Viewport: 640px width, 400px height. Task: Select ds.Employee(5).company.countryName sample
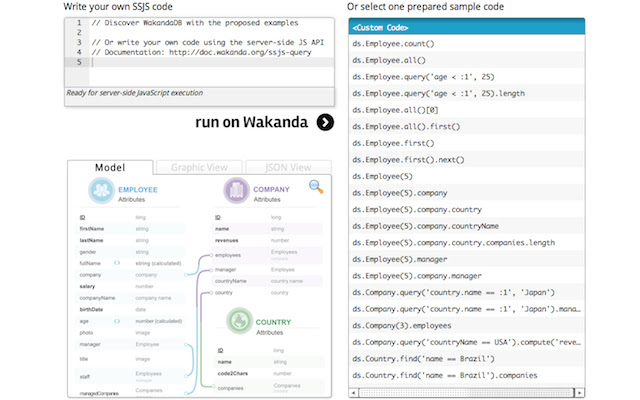[467, 226]
